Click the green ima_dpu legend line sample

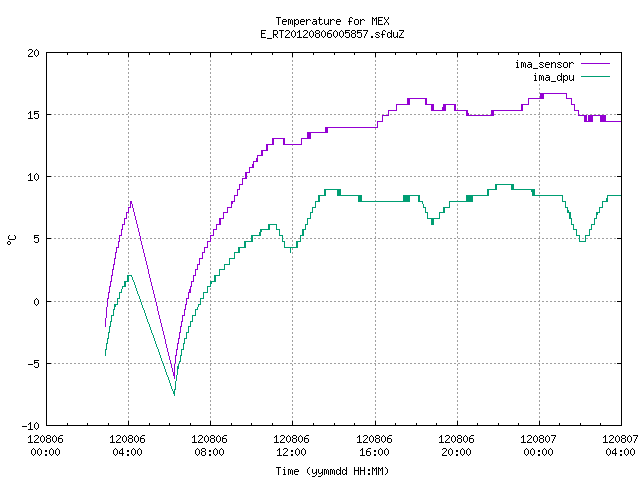(x=595, y=76)
